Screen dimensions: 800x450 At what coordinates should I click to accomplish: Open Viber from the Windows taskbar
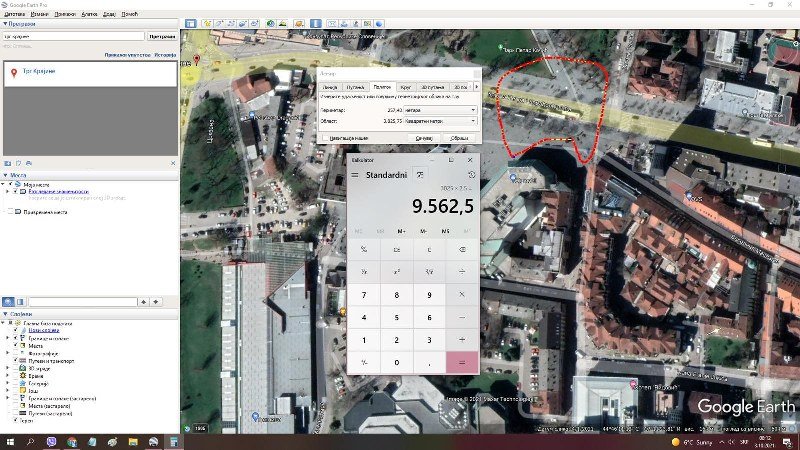(x=51, y=441)
